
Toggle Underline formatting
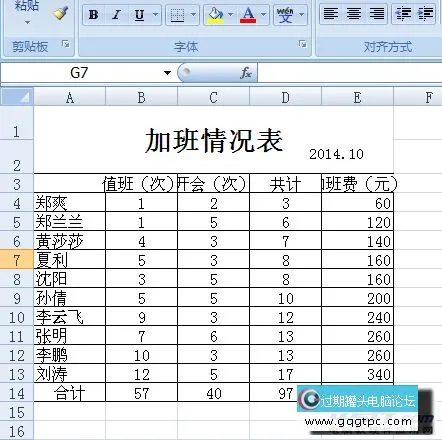(139, 15)
